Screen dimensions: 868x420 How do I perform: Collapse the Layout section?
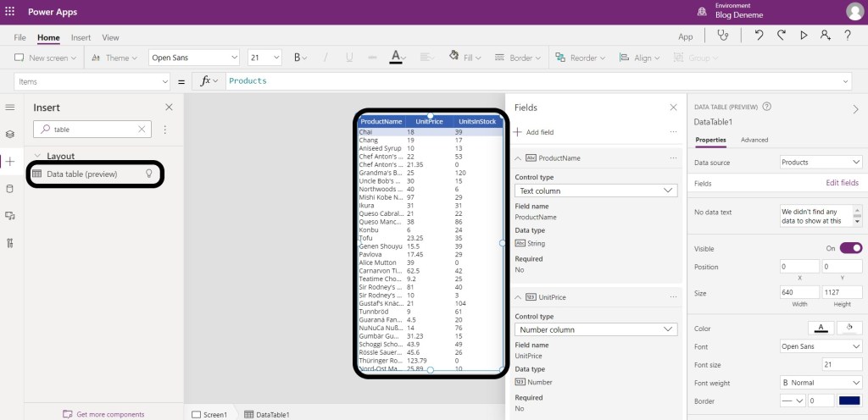pyautogui.click(x=38, y=156)
